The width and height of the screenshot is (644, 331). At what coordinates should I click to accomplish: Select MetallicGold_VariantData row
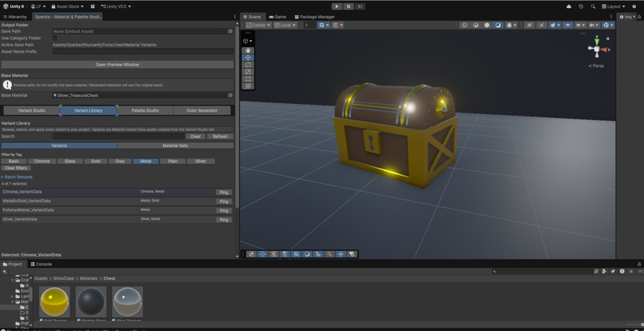click(x=117, y=201)
